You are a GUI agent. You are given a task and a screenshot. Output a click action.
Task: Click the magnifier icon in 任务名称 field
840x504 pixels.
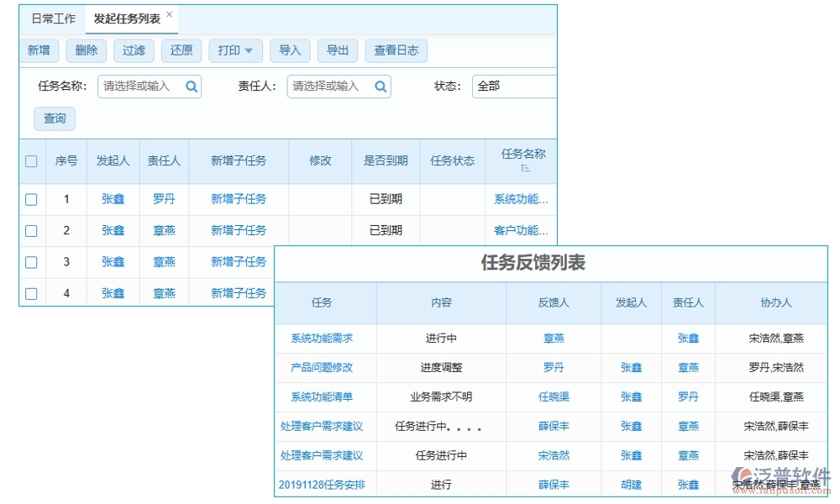tap(190, 87)
